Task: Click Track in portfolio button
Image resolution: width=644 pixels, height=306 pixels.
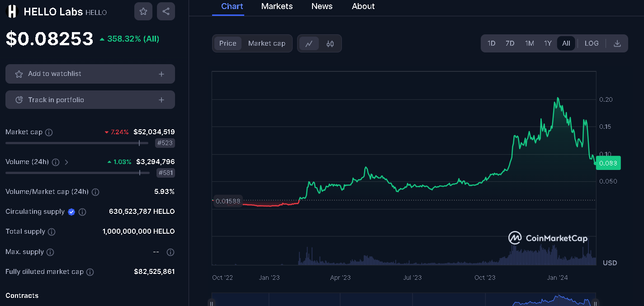Action: point(90,100)
